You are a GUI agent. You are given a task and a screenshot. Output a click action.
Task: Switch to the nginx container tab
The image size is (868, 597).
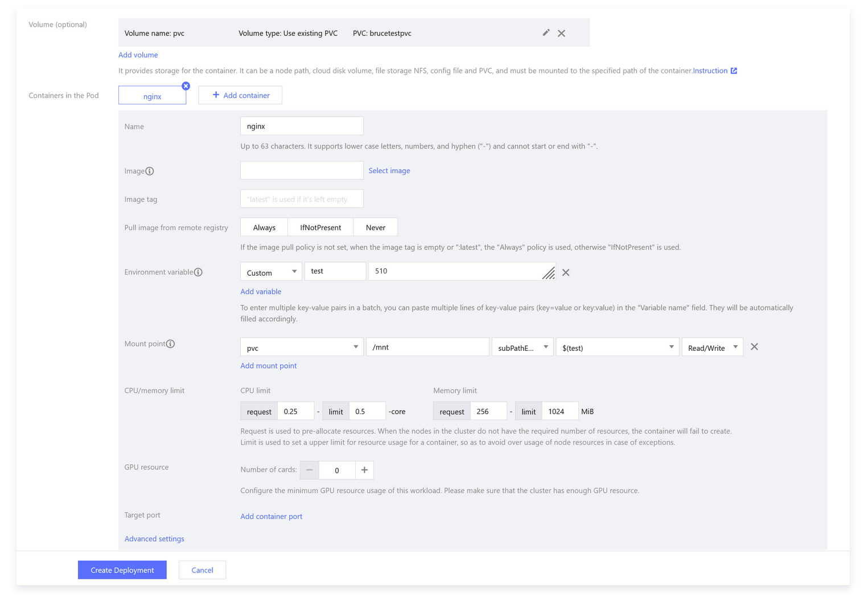pos(152,96)
